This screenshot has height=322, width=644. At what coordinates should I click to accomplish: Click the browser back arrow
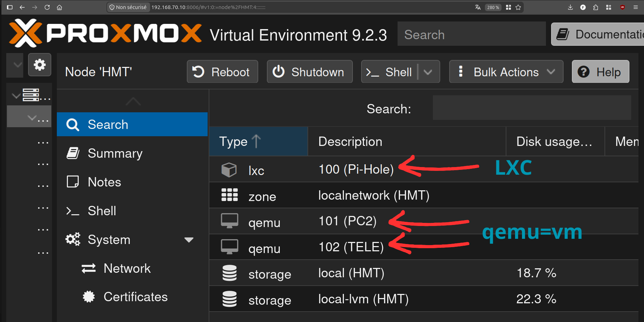pos(22,7)
